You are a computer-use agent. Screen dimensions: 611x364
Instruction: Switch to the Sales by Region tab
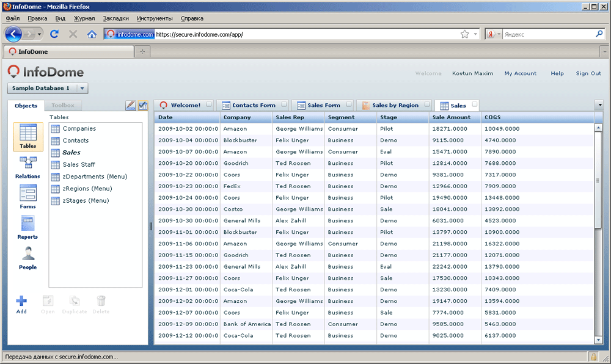(395, 105)
